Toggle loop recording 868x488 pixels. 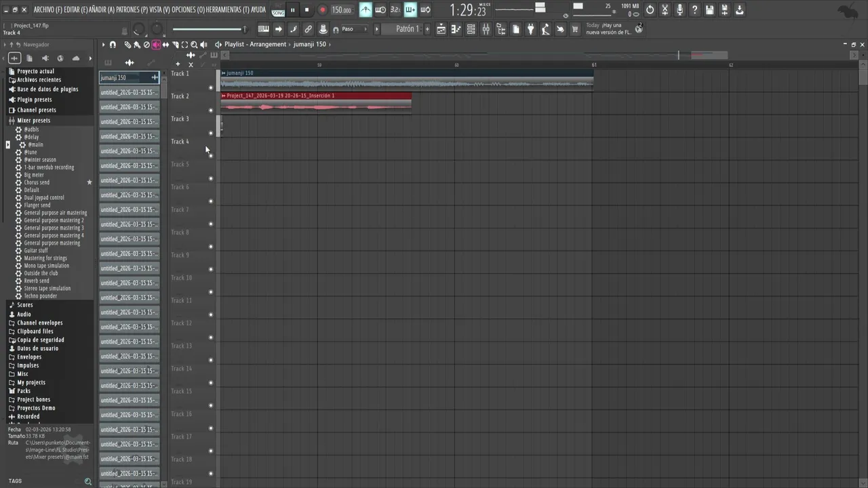pos(425,10)
